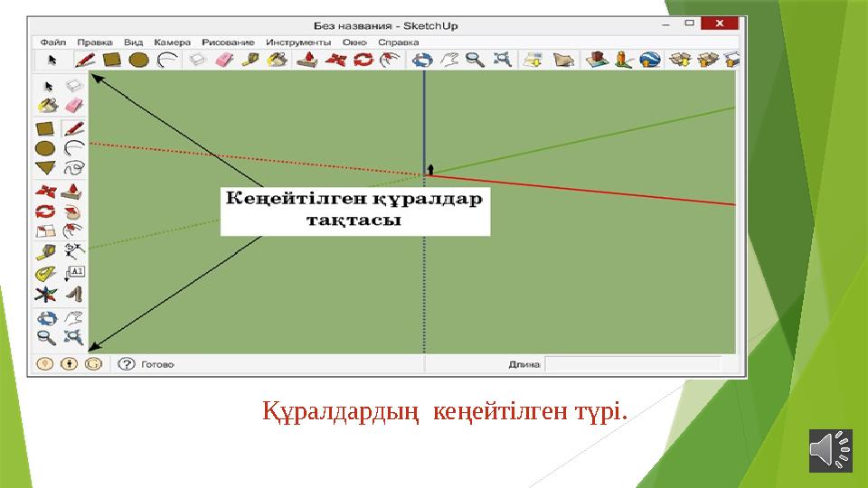Select the 3D Text tool
This screenshot has width=868, height=488.
pyautogui.click(x=74, y=294)
